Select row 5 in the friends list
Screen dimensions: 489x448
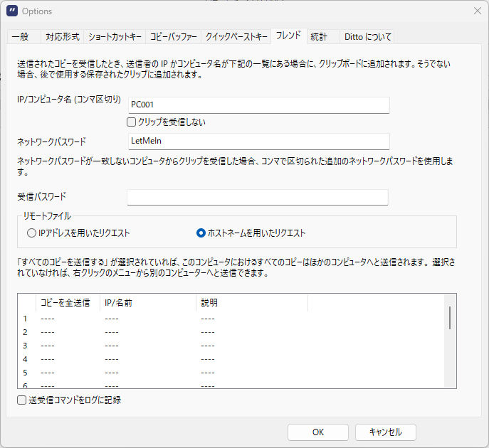click(231, 373)
